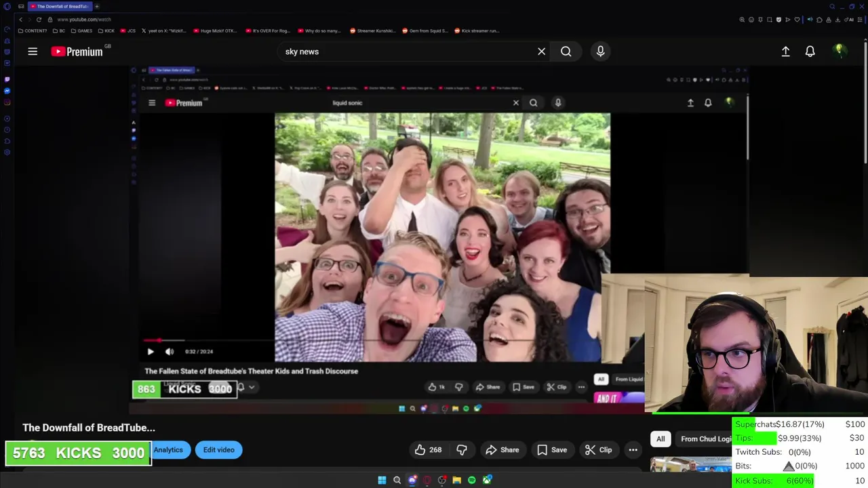Open the KICK bookmarks folder
The width and height of the screenshot is (868, 488).
coord(106,30)
